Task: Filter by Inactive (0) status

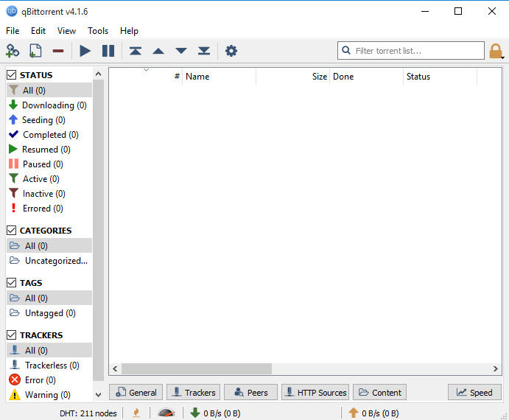Action: (49, 194)
